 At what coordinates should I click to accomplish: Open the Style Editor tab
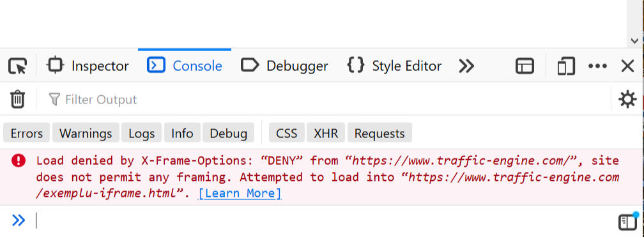tap(394, 66)
